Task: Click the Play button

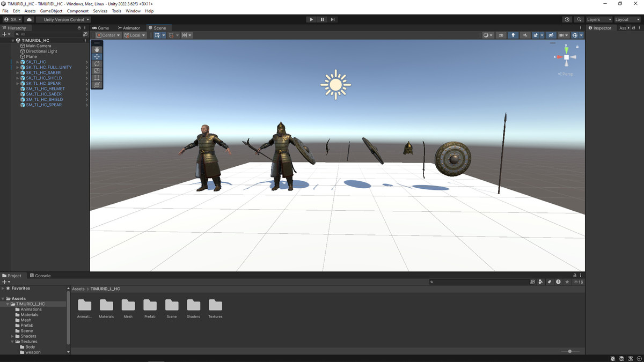Action: (311, 19)
